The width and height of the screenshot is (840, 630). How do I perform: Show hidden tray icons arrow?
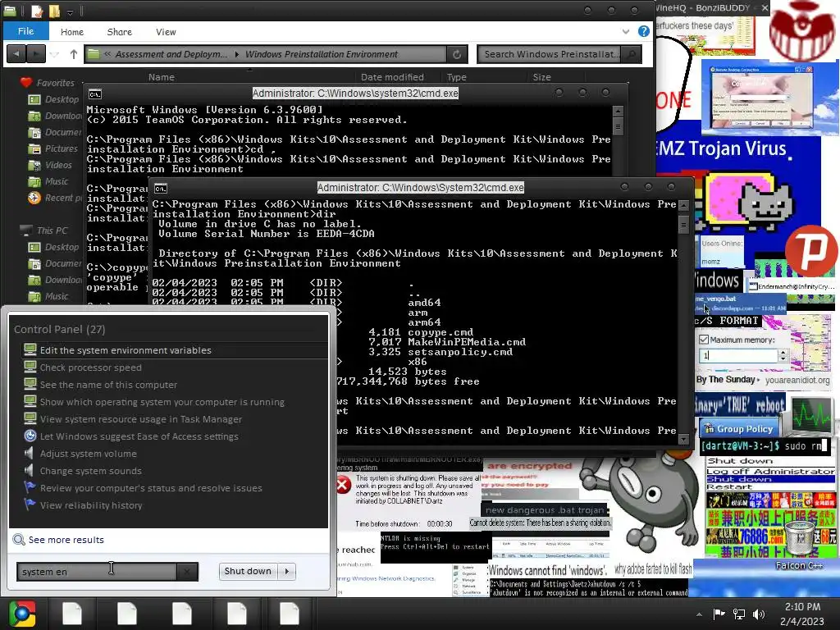point(699,614)
